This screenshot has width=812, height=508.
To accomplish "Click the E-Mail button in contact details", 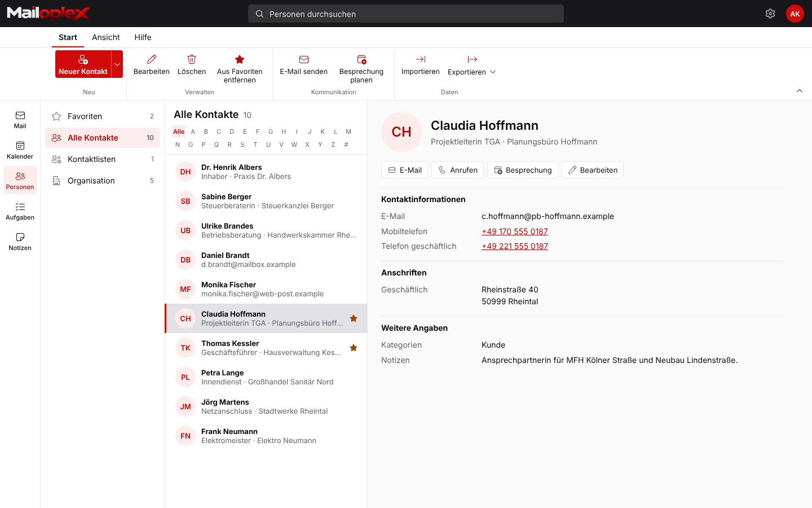I will click(405, 170).
